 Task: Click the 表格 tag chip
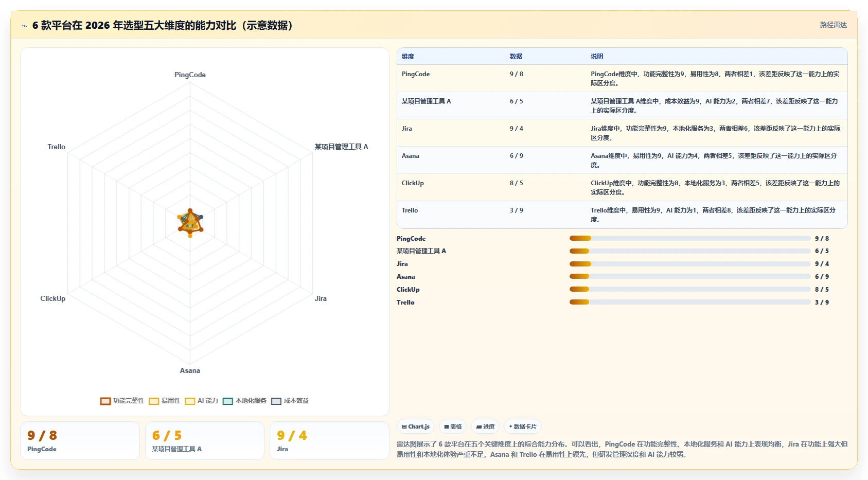[453, 426]
